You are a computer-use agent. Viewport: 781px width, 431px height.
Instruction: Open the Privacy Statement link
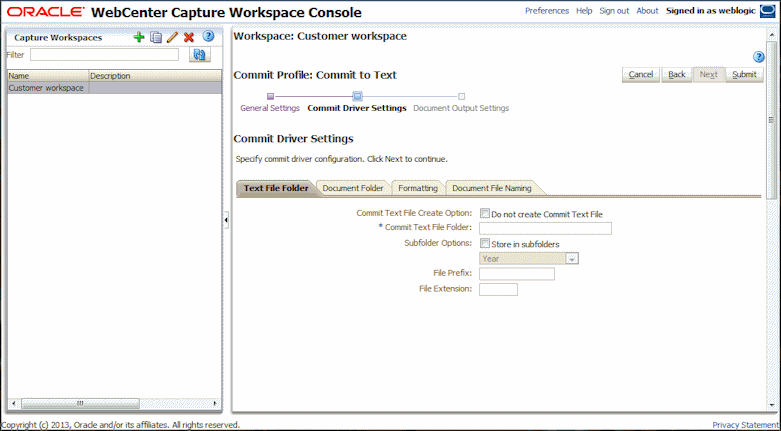745,425
